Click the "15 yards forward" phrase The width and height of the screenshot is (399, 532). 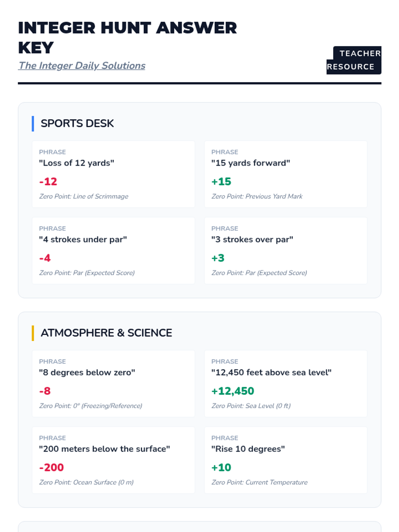(x=251, y=163)
